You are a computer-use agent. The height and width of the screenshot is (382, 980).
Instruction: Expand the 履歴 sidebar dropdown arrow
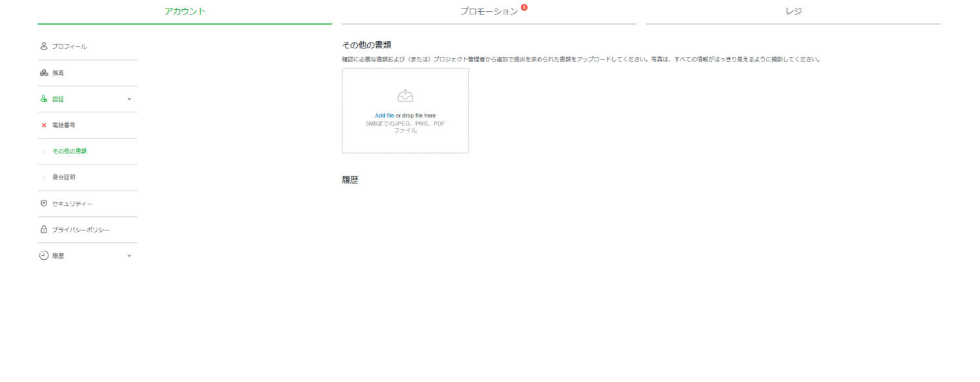click(129, 256)
